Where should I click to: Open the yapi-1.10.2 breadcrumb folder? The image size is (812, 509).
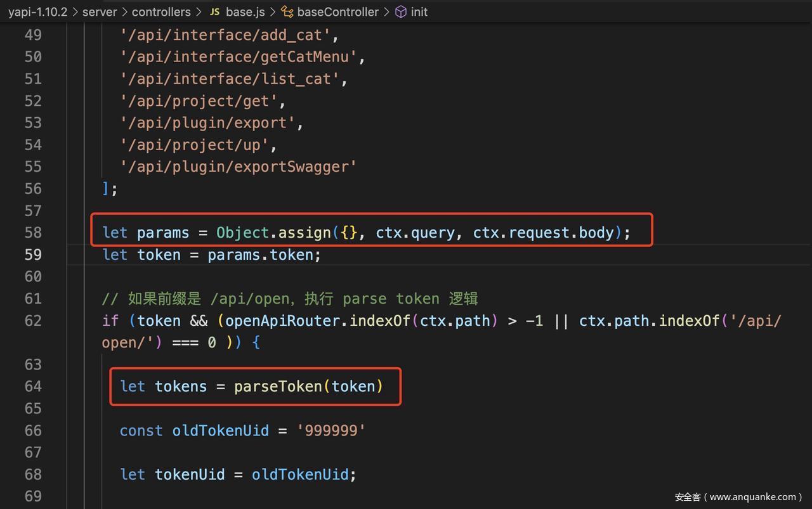[37, 12]
